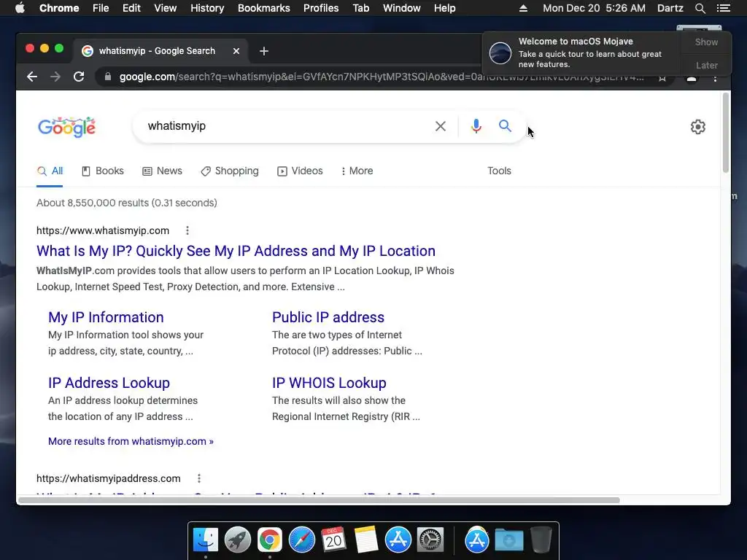Select the All results tab
This screenshot has width=747, height=560.
pos(50,171)
